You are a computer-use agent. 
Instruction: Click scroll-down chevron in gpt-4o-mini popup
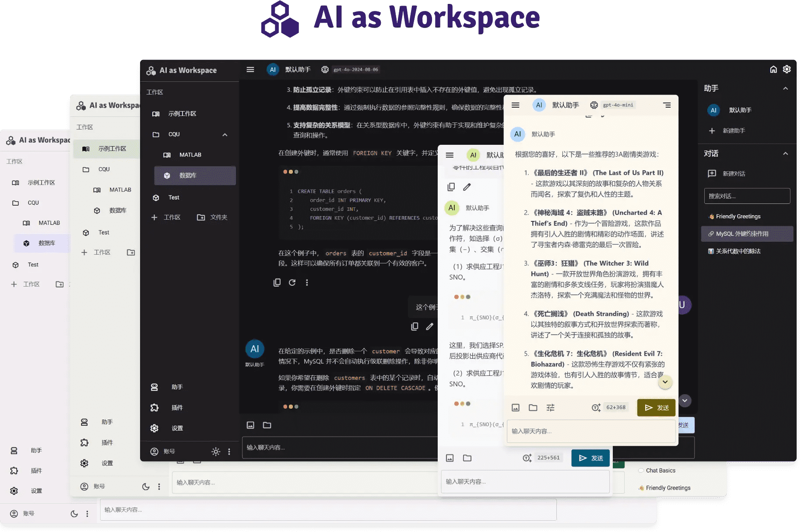click(x=665, y=382)
